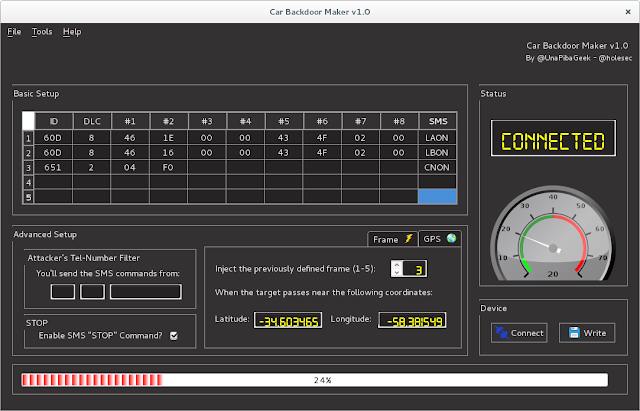The width and height of the screenshot is (640, 411).
Task: Click the 4F cell in row 1
Action: click(322, 138)
